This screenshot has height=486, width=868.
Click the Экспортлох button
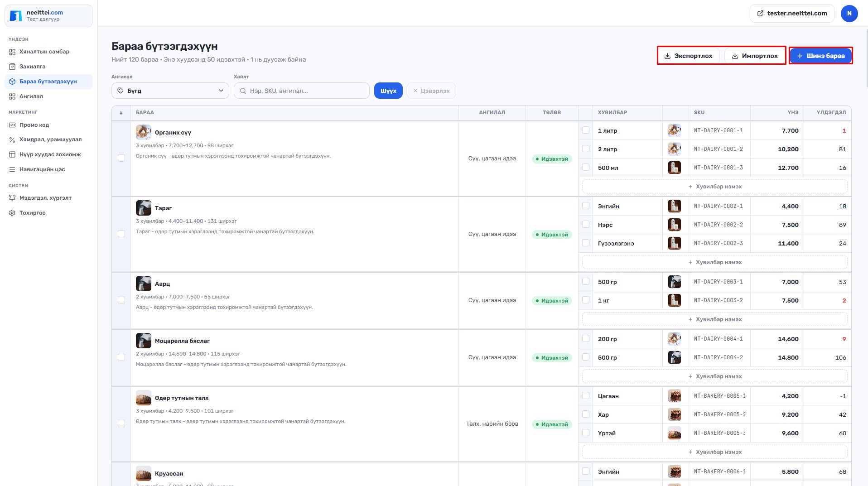[x=688, y=56]
